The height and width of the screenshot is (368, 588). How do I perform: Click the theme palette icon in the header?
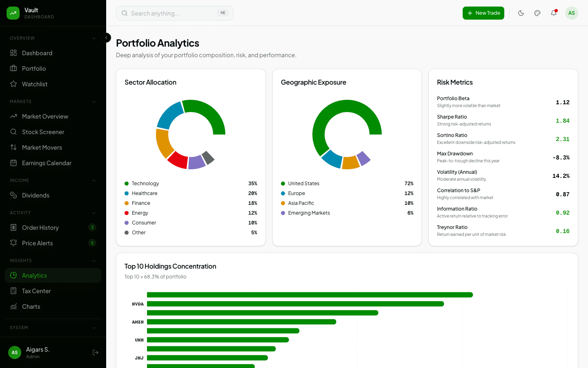pos(537,13)
